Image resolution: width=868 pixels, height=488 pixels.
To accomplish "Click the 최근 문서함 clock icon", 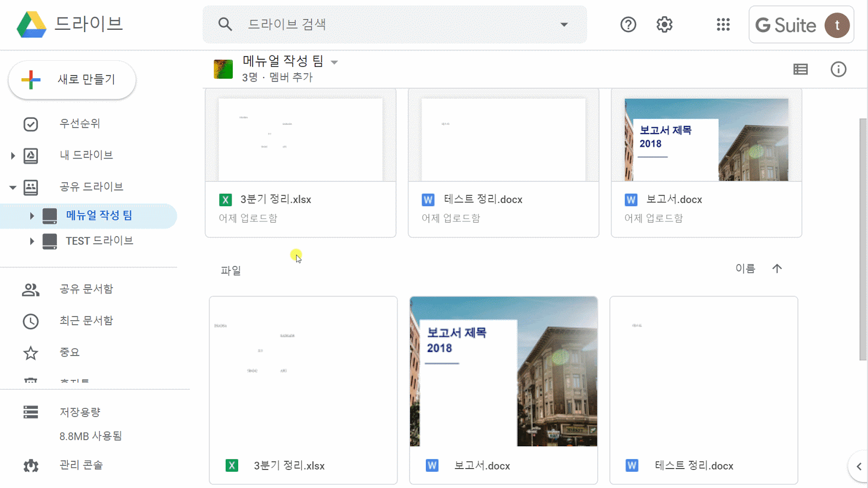I will (31, 321).
